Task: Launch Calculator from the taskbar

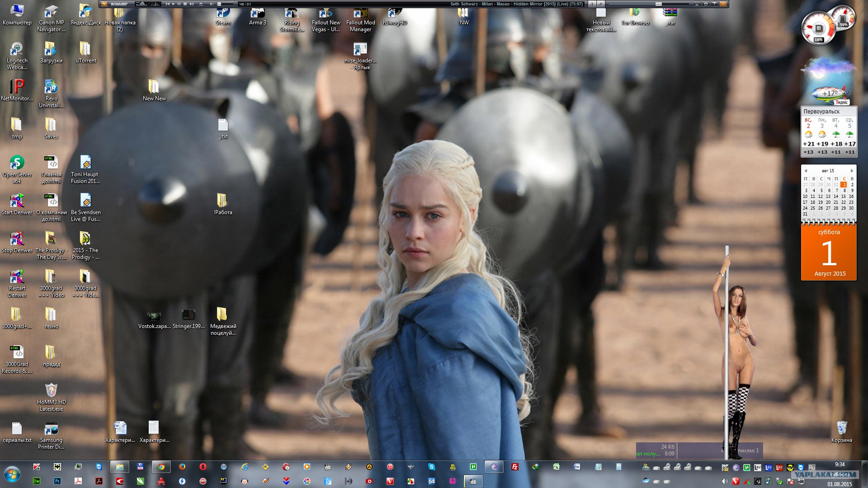Action: [619, 467]
